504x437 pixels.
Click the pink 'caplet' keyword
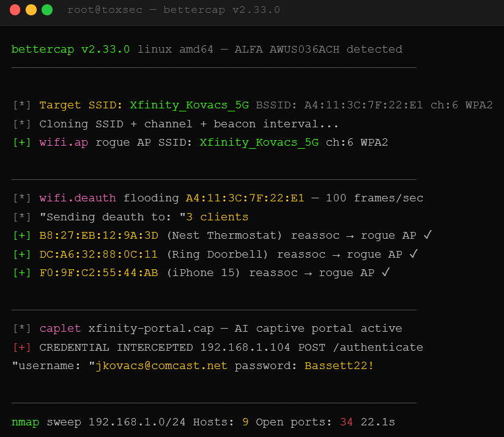[x=60, y=328]
